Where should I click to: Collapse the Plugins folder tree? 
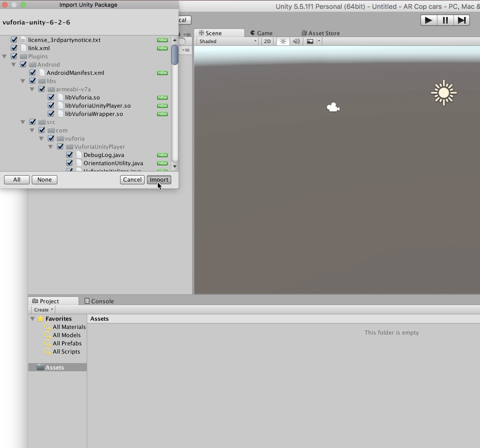tap(4, 56)
